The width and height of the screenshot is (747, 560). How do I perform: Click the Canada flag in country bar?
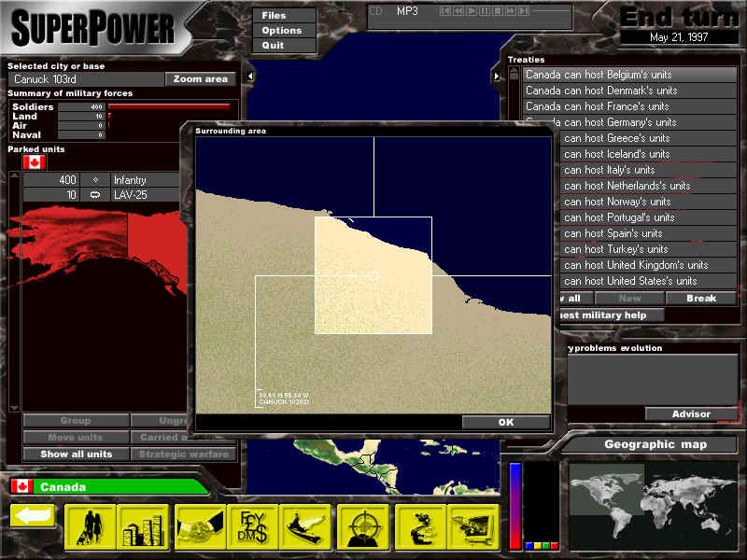(21, 486)
